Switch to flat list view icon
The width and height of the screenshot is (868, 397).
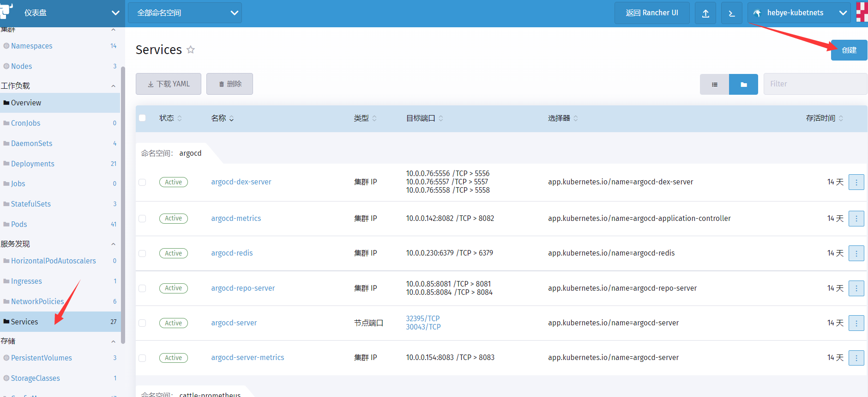(x=714, y=84)
